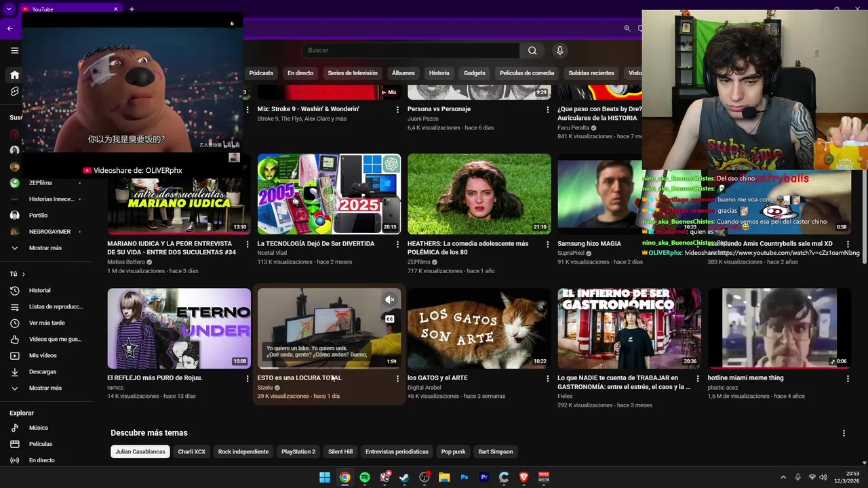
Task: Open options menu for ESTO es una LOCURA TOTAL
Action: 398,378
